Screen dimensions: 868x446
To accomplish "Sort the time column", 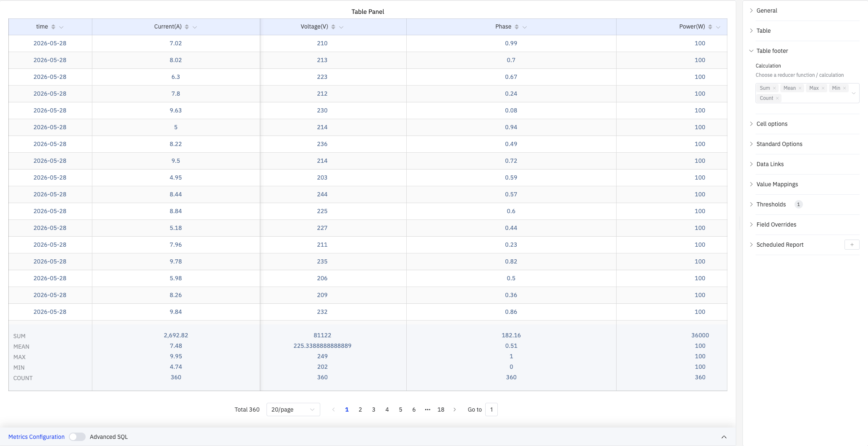I will pyautogui.click(x=53, y=27).
